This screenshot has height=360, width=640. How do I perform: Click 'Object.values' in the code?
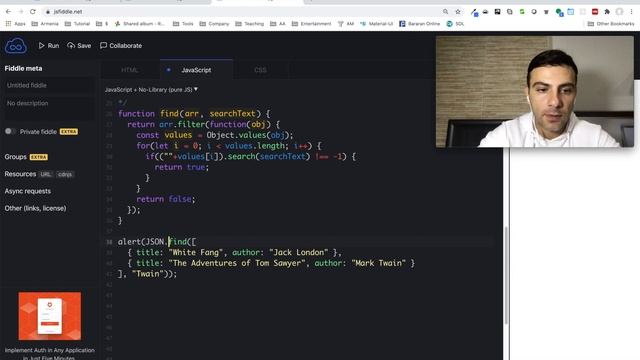coord(236,135)
